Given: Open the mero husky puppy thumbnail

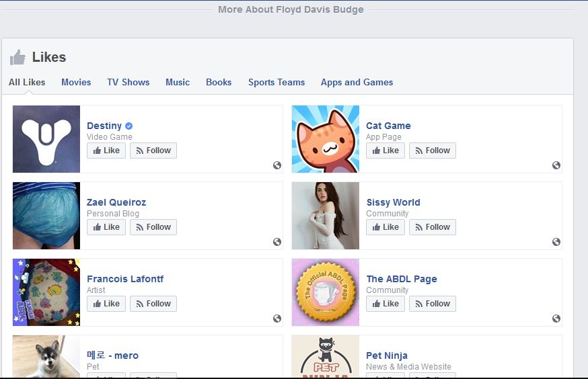Looking at the screenshot, I should point(46,356).
